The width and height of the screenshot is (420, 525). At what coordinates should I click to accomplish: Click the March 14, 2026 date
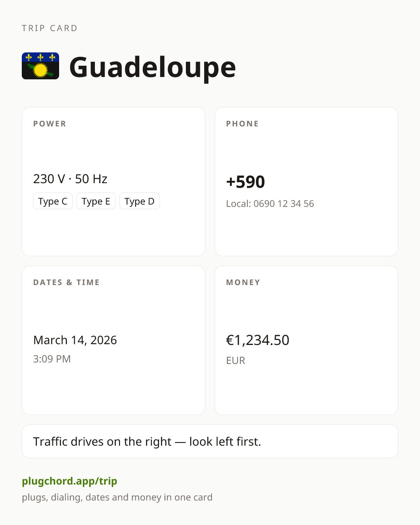point(75,340)
